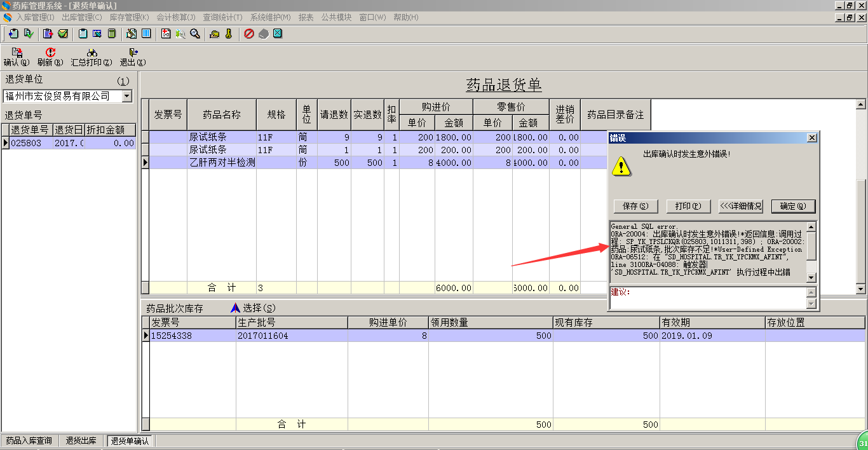Collapse details with <<<详细情况 button
Image resolution: width=868 pixels, height=450 pixels.
[740, 206]
